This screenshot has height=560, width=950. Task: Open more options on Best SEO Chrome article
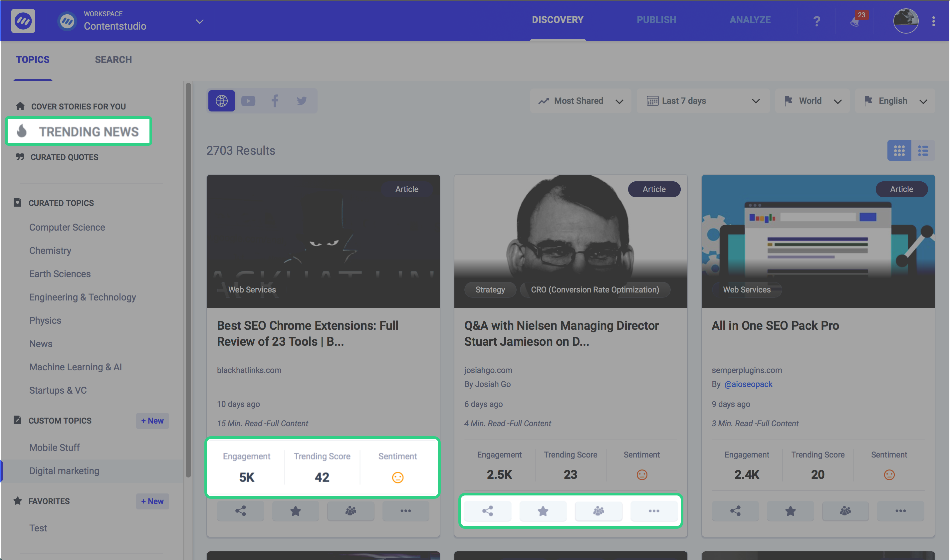(406, 511)
